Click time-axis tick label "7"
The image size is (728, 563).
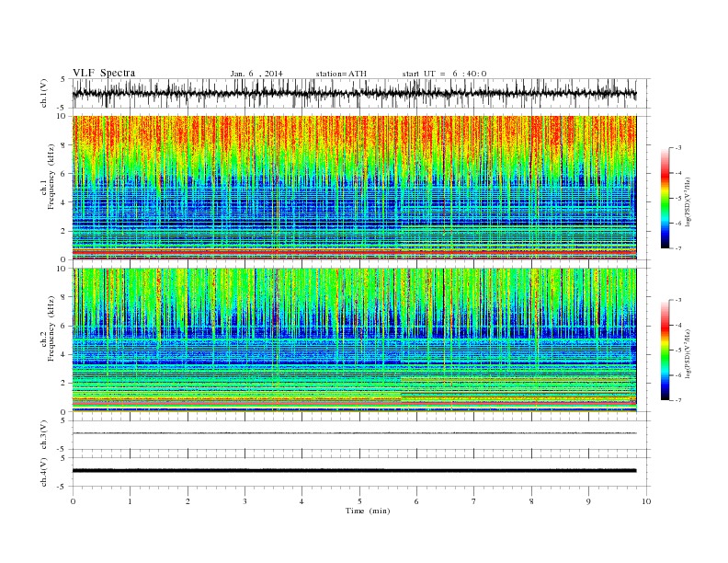[474, 501]
